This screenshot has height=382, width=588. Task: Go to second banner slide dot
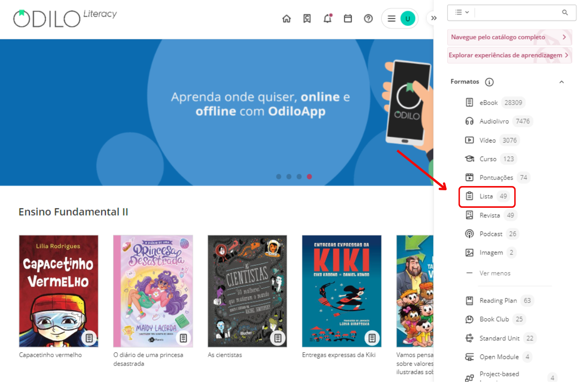[x=289, y=176]
